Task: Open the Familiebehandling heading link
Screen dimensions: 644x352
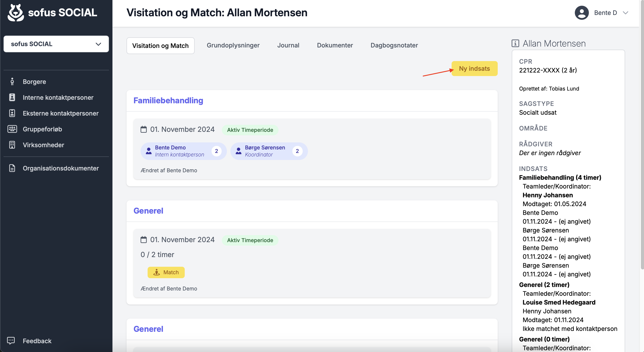Action: [168, 101]
